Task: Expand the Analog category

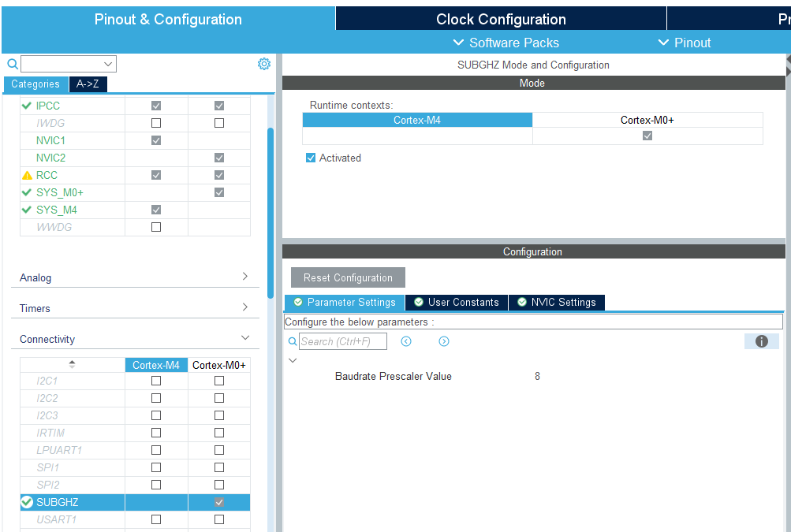Action: 247,277
